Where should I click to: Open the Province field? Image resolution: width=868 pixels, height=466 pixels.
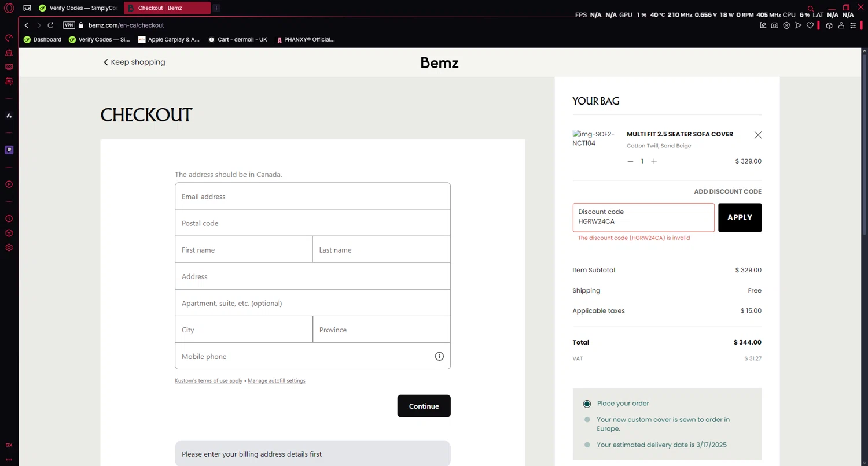(381, 330)
